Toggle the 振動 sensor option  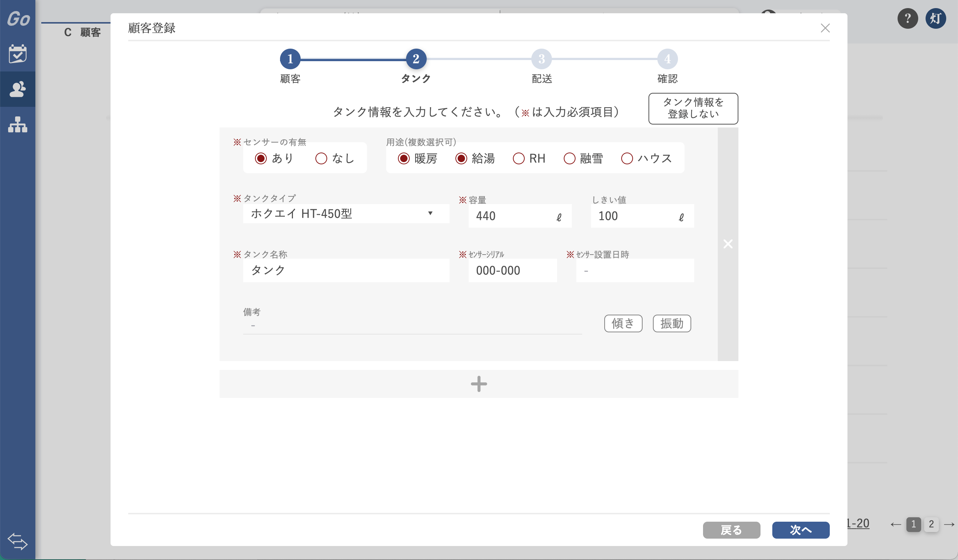pos(672,323)
